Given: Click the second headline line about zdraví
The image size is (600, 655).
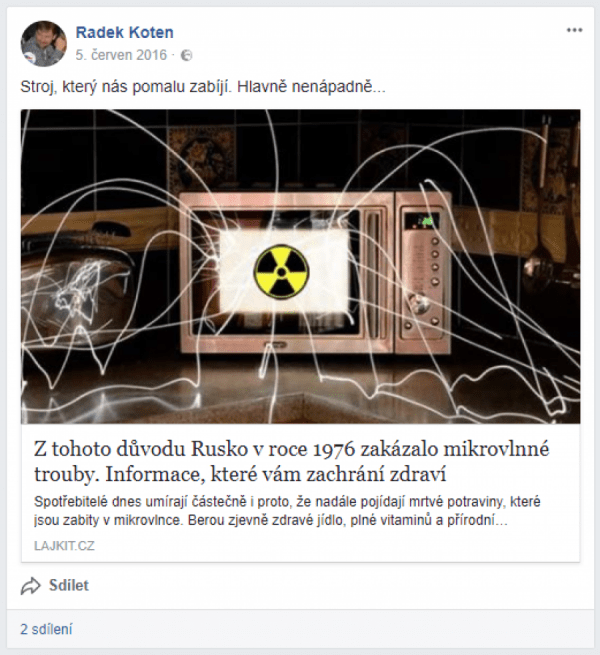Looking at the screenshot, I should (x=240, y=474).
